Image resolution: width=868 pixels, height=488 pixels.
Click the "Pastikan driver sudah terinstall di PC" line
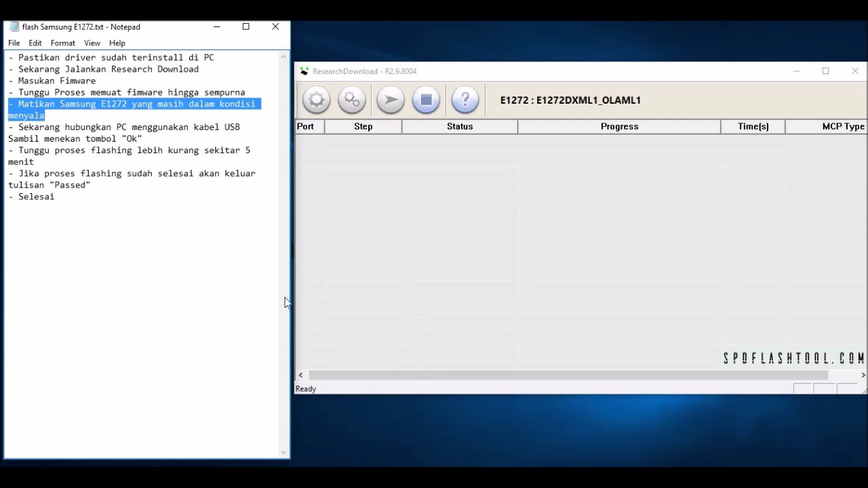(x=111, y=58)
